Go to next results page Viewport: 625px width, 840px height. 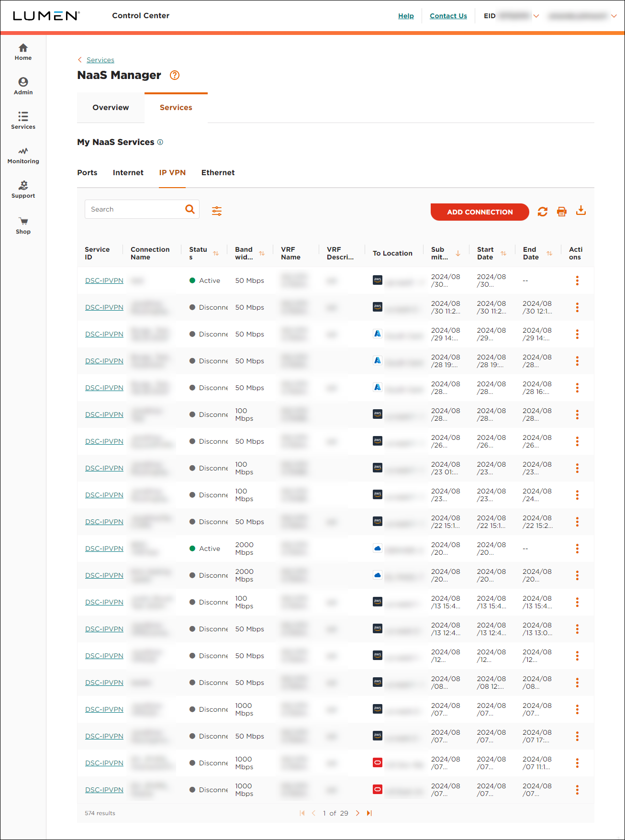357,813
